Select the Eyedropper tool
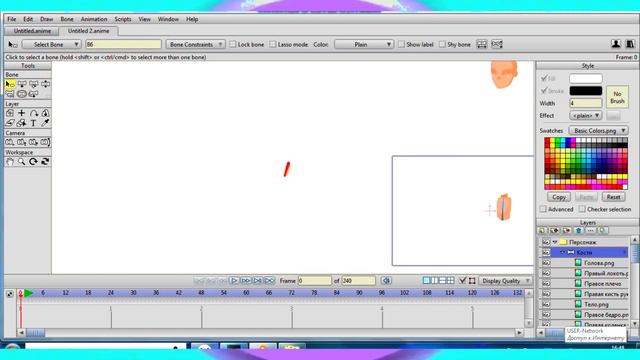The width and height of the screenshot is (640, 360). point(45,123)
